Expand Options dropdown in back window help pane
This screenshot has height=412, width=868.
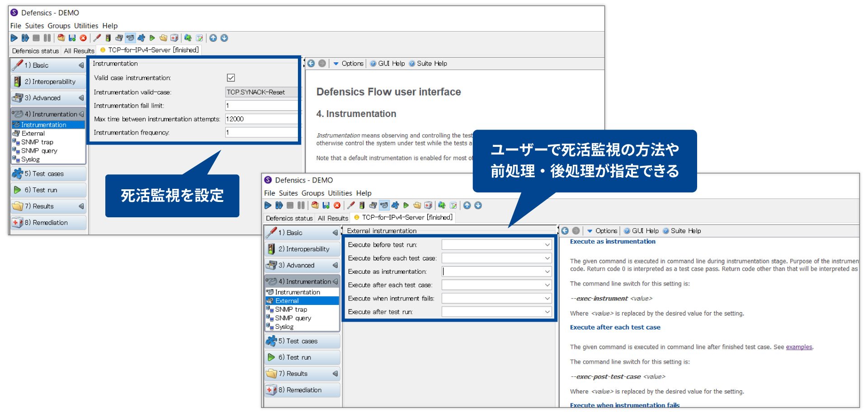click(349, 64)
